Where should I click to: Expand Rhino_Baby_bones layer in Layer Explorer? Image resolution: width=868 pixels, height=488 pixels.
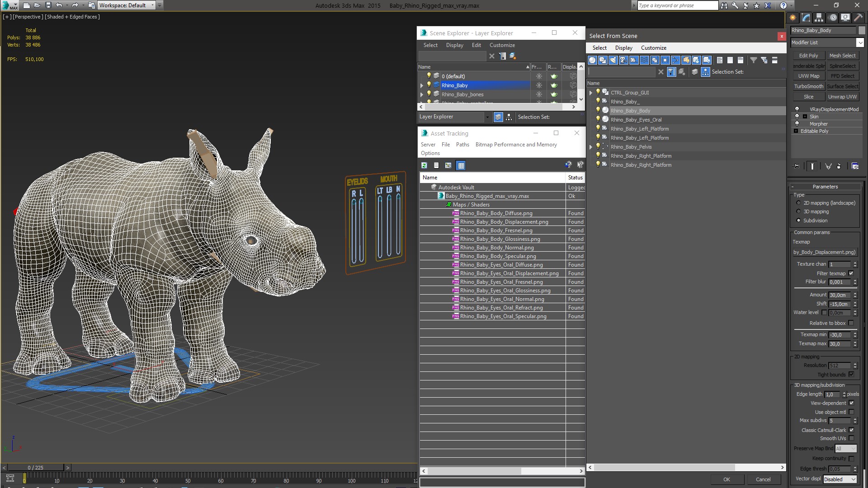422,94
